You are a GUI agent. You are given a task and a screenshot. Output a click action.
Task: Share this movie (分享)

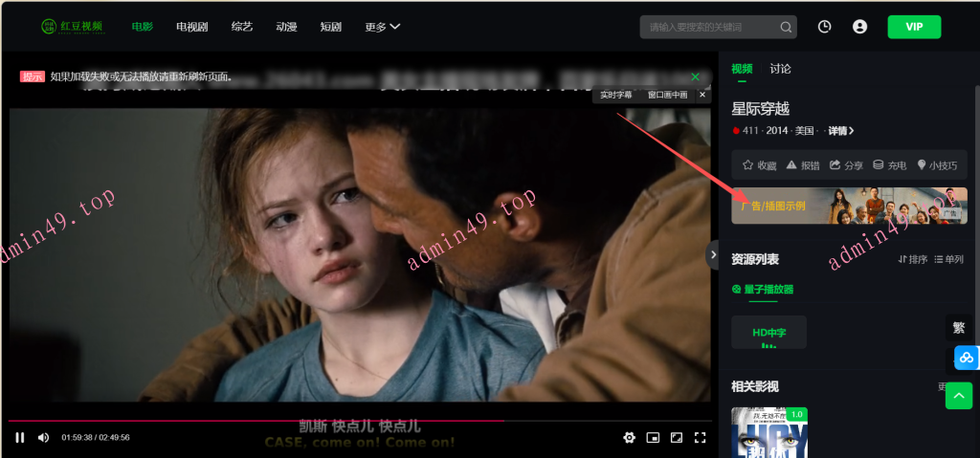846,165
